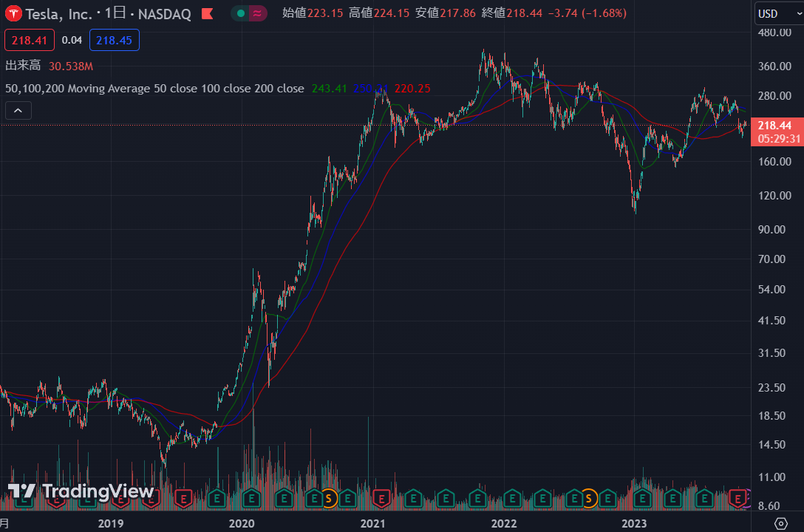Screen dimensions: 804x532
Task: Click the Tesla logo icon
Action: tap(13, 14)
